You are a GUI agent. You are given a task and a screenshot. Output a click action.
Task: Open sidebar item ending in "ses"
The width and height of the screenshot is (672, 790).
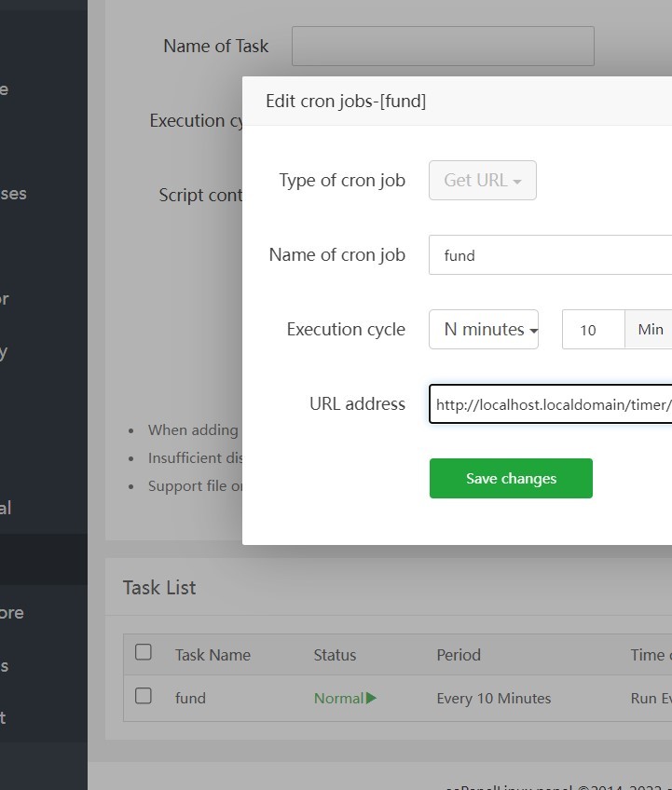13,194
